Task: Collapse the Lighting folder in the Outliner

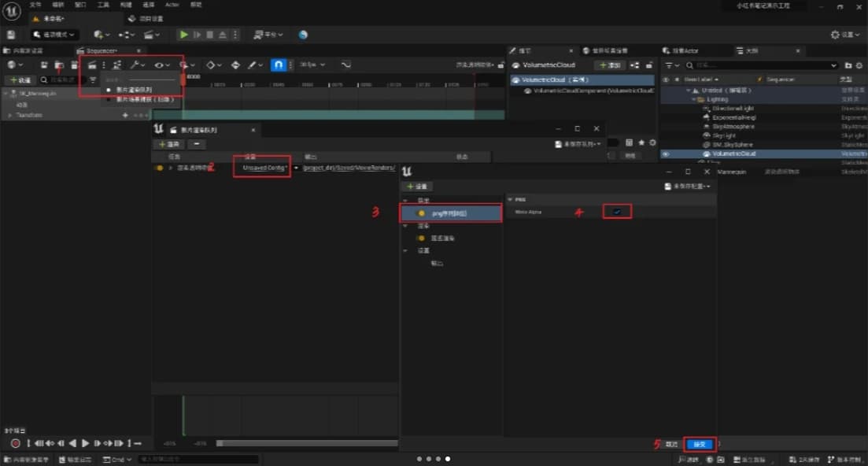Action: point(694,100)
